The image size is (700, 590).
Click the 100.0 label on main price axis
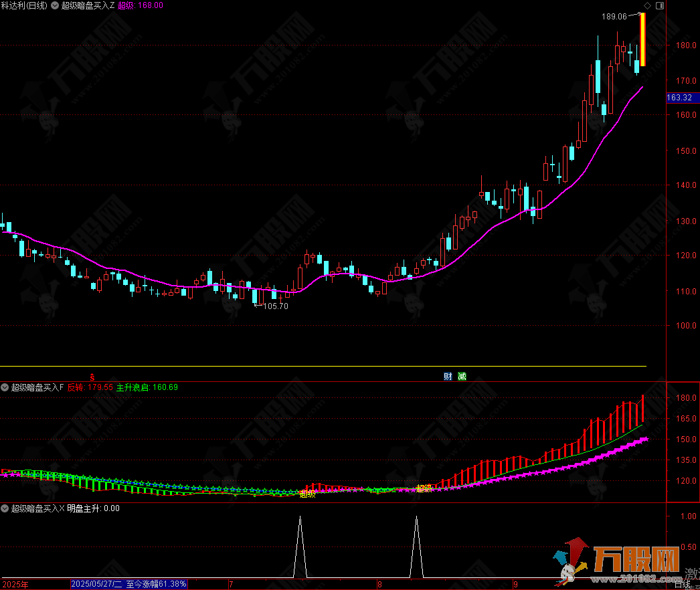click(686, 325)
